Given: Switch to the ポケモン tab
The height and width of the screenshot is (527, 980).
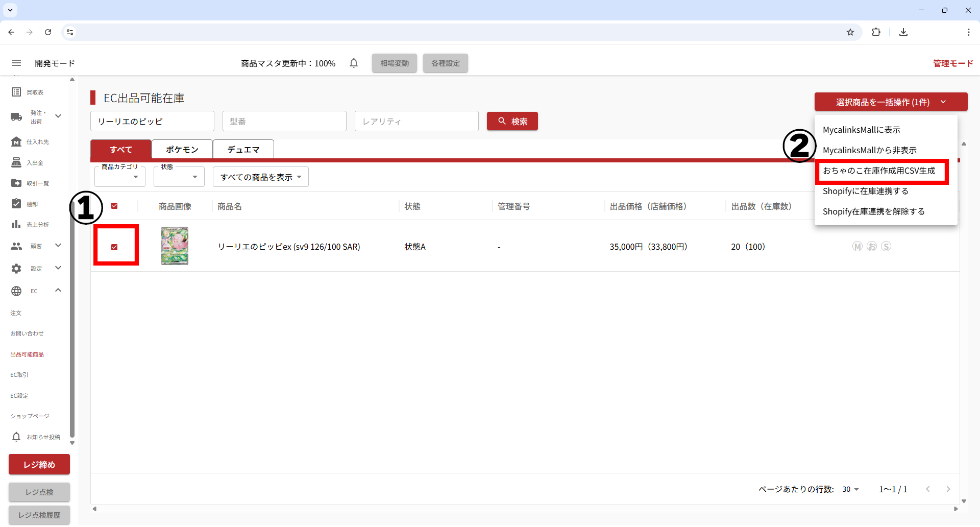Looking at the screenshot, I should (182, 150).
